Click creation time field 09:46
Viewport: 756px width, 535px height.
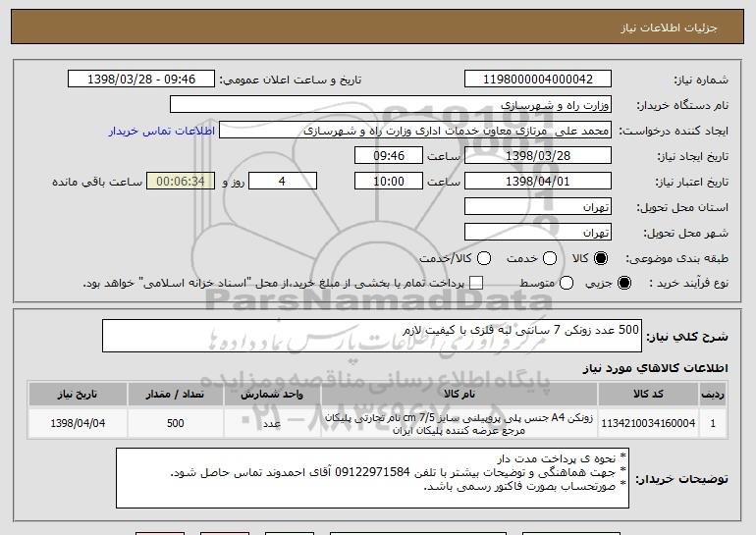(389, 156)
